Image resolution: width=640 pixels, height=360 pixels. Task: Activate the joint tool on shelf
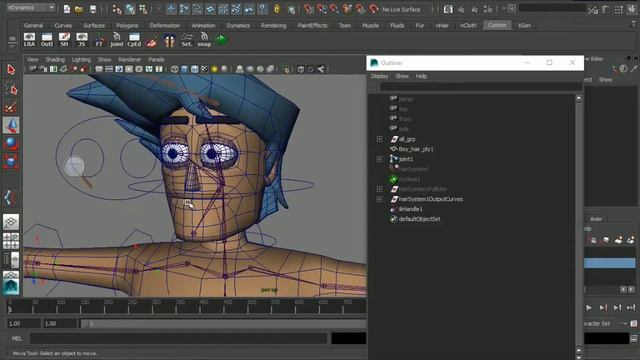pos(117,40)
